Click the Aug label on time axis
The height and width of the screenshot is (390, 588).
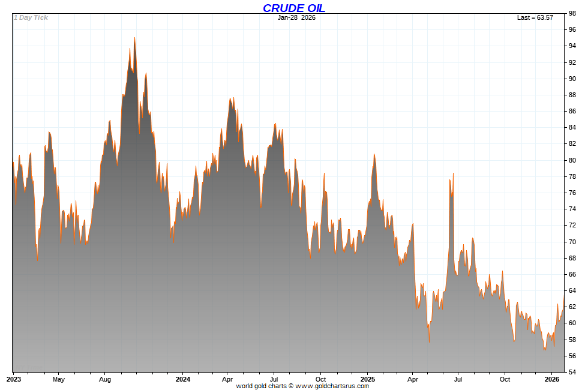pos(105,379)
